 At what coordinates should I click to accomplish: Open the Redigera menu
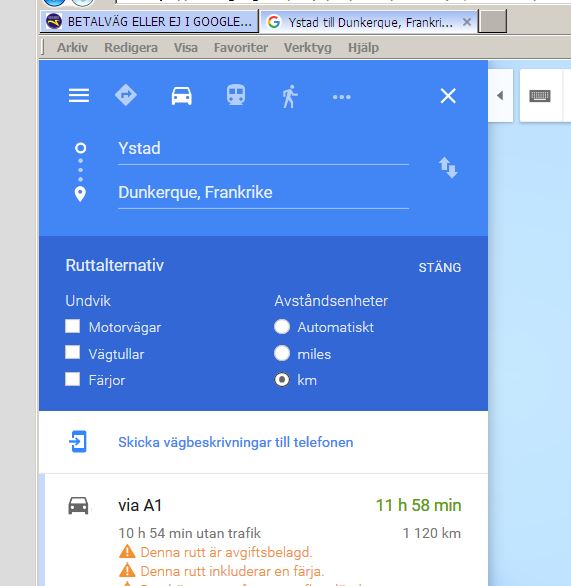click(131, 48)
